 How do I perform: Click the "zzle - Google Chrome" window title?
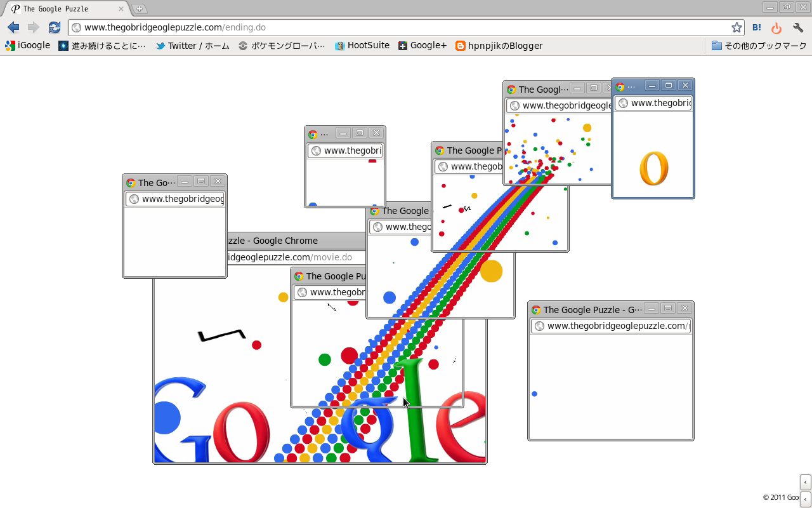[272, 241]
